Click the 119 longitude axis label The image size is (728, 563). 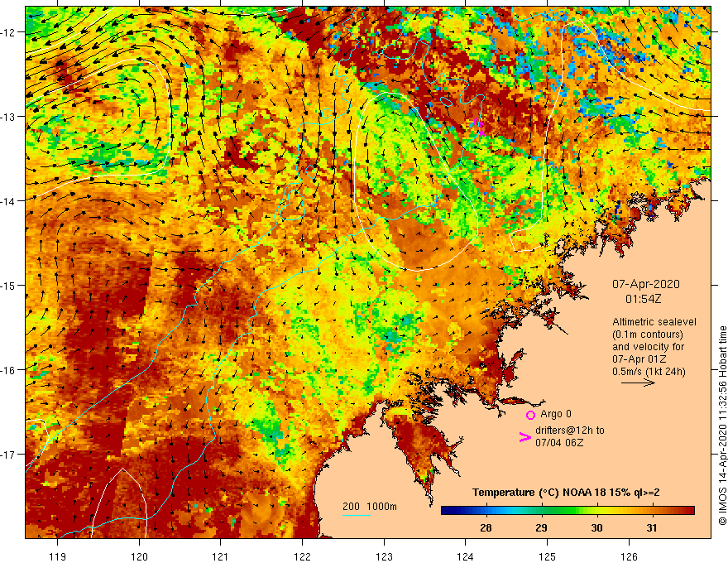(58, 556)
